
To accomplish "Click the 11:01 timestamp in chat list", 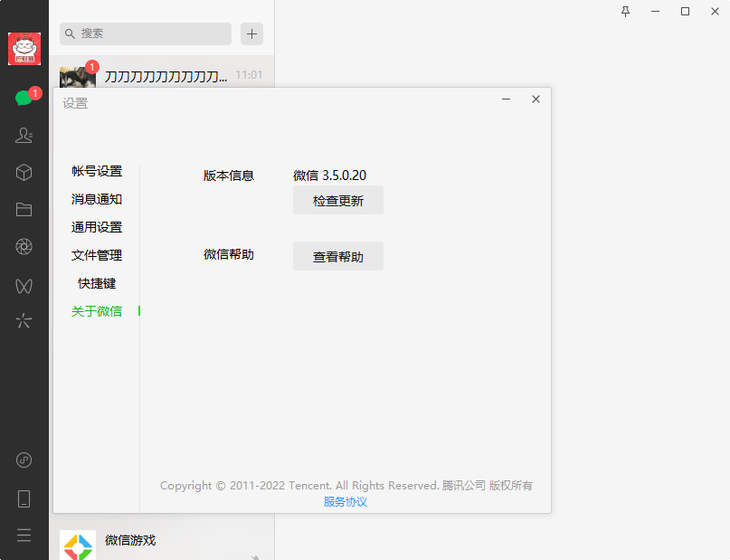I will [x=249, y=75].
